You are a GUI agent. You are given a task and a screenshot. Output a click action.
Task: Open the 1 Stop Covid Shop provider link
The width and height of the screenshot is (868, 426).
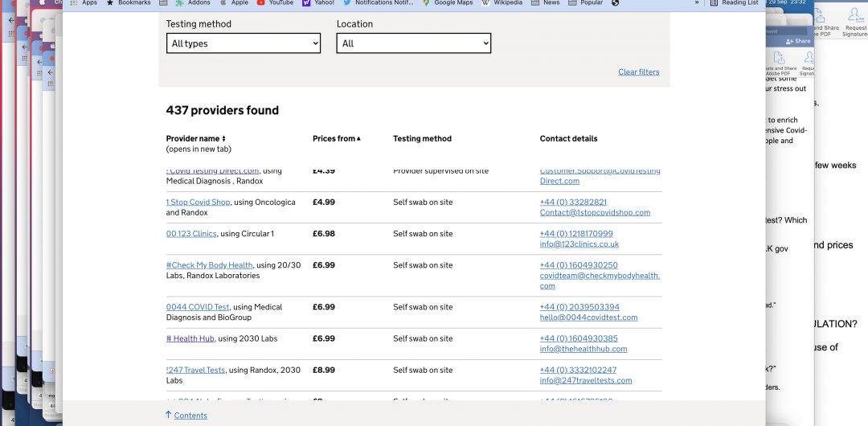(198, 203)
